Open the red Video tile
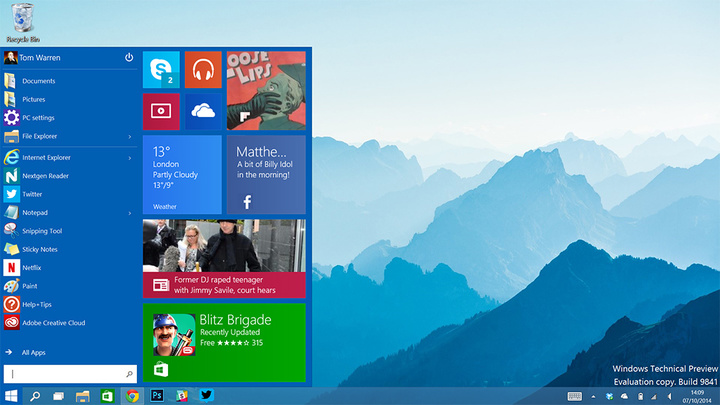This screenshot has height=405, width=720. click(161, 111)
